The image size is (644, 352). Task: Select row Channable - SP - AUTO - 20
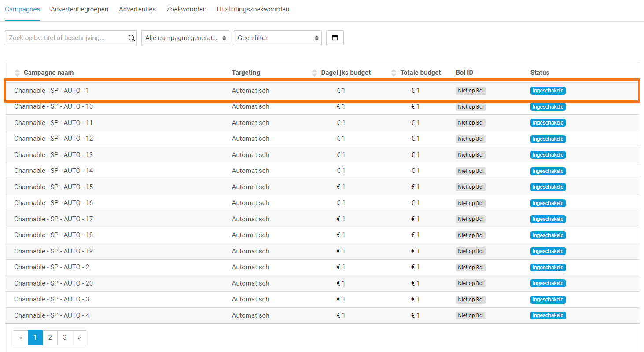[x=322, y=283]
